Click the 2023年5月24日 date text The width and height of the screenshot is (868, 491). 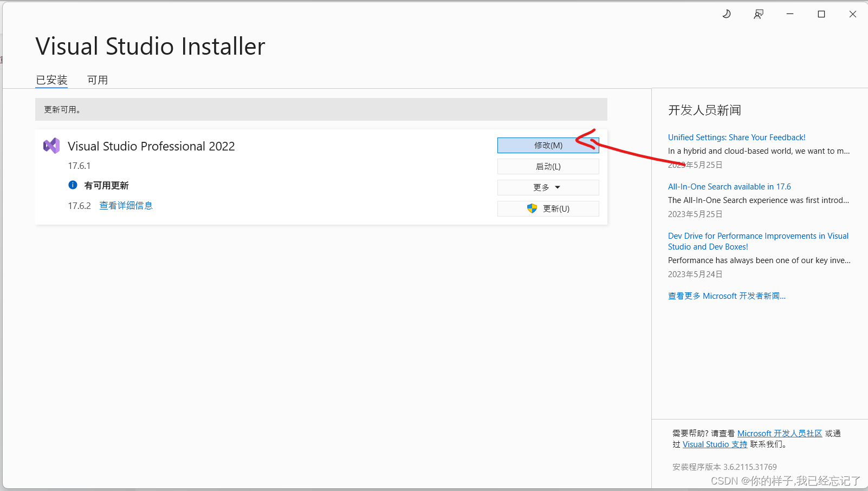[695, 274]
